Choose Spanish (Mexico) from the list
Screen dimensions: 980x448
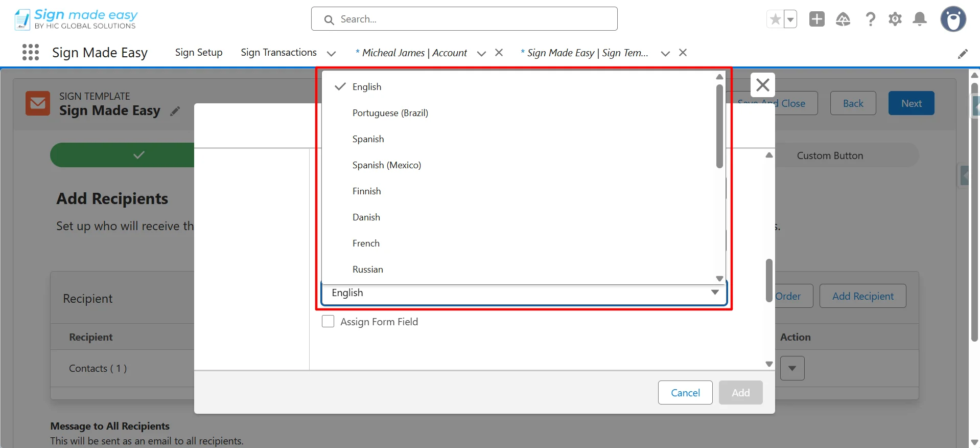(x=518, y=165)
